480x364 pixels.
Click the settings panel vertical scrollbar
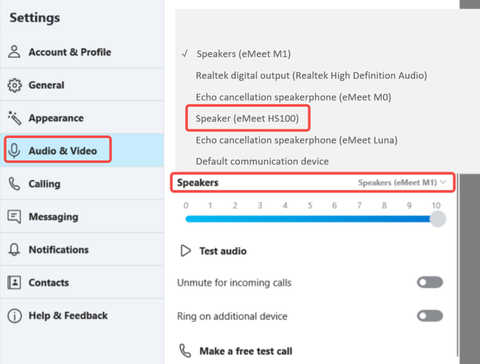click(458, 265)
